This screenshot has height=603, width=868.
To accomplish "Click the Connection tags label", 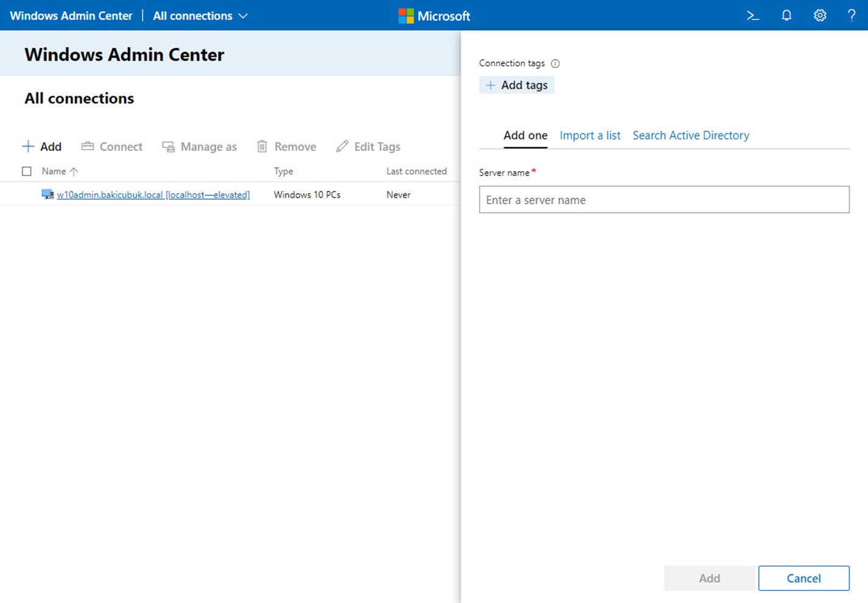I will coord(512,63).
